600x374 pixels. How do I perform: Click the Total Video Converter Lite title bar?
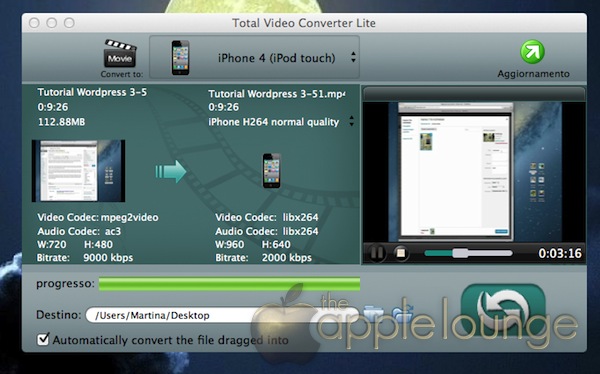(x=304, y=23)
